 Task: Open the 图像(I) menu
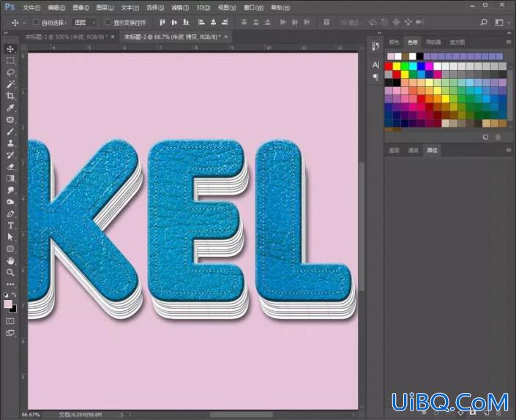81,7
